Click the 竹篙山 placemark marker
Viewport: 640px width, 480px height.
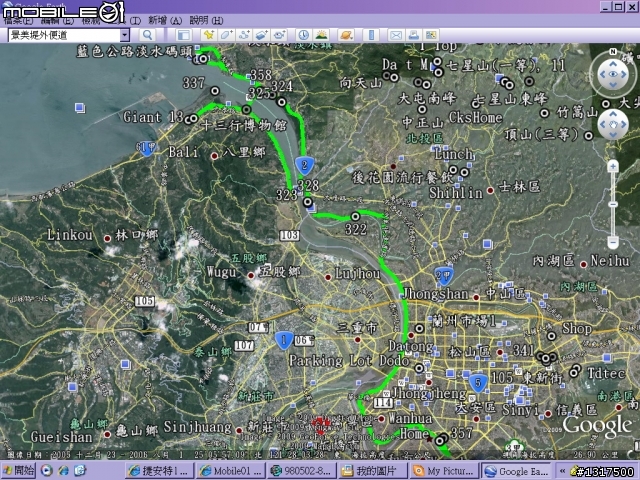(544, 113)
